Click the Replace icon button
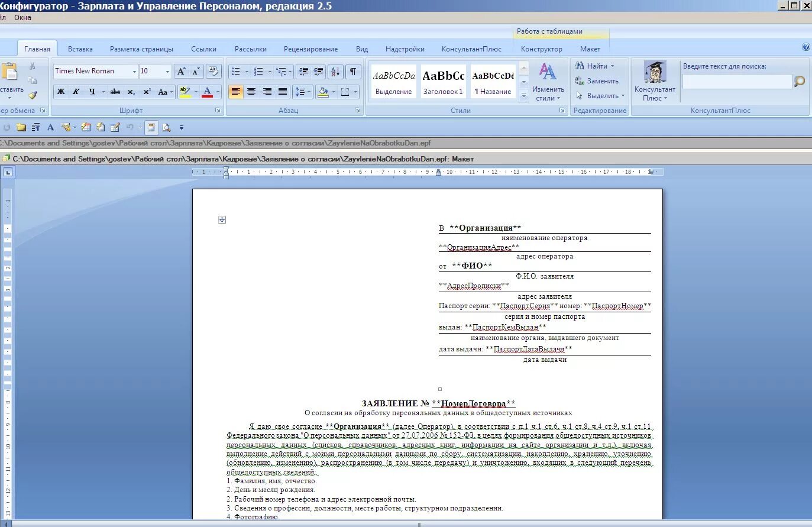 579,81
